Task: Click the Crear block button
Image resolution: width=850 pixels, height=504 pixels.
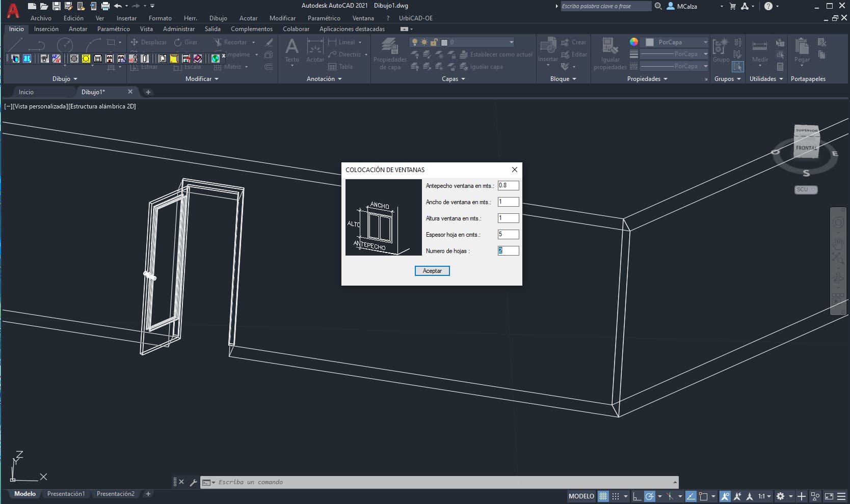Action: pyautogui.click(x=574, y=42)
